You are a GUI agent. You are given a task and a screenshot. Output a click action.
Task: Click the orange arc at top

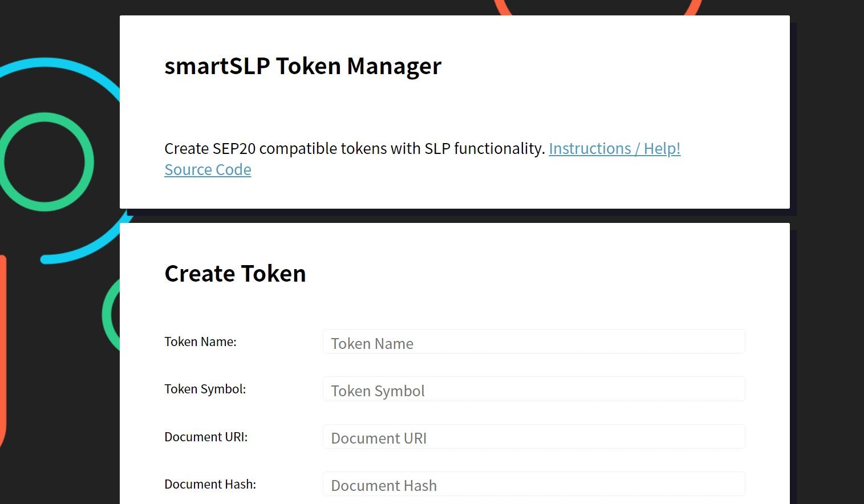(598, 7)
